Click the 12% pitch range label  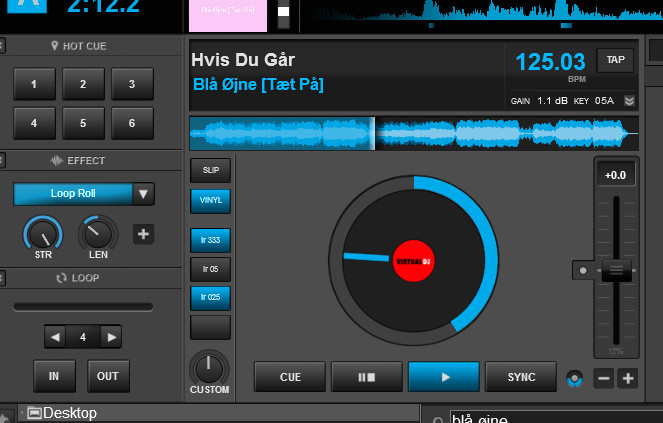[616, 351]
